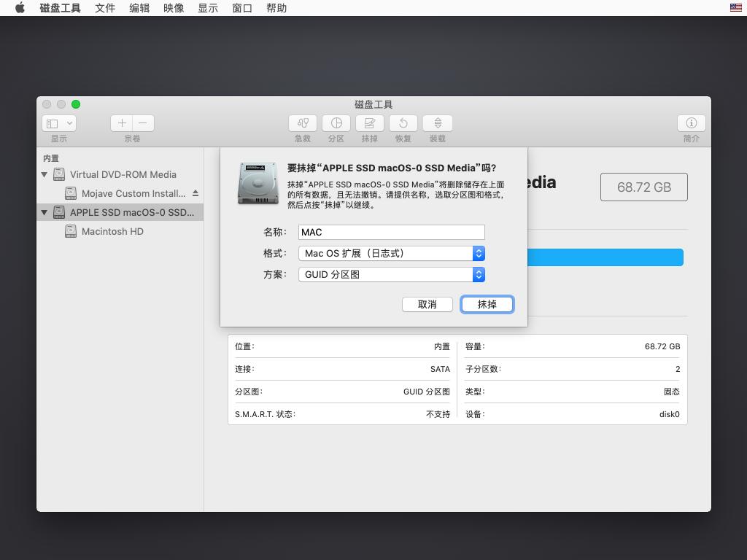Click the remove volume (−) icon
This screenshot has height=560, width=747.
[142, 123]
